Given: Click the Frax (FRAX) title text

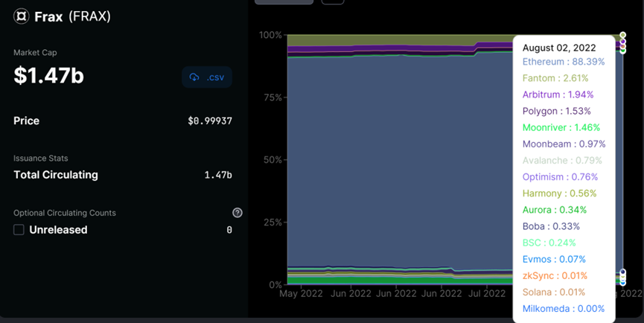Looking at the screenshot, I should pyautogui.click(x=72, y=16).
